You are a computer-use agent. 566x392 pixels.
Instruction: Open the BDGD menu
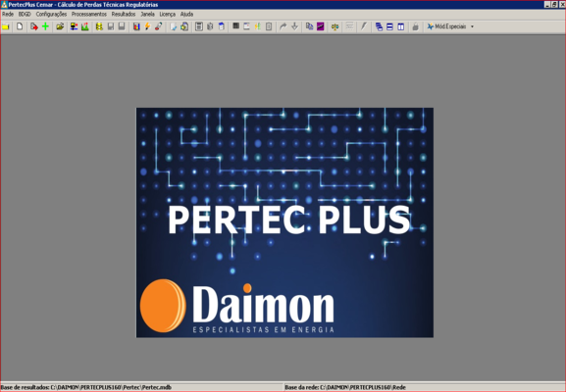tap(25, 15)
